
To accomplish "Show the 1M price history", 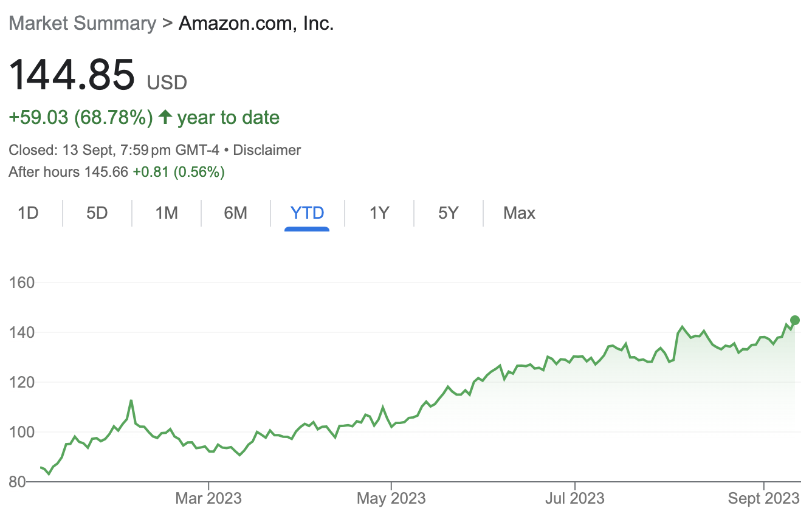I will 166,213.
